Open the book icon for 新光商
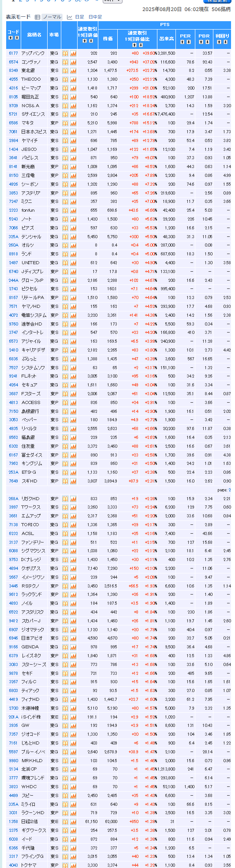The width and height of the screenshot is (235, 868). tap(65, 167)
